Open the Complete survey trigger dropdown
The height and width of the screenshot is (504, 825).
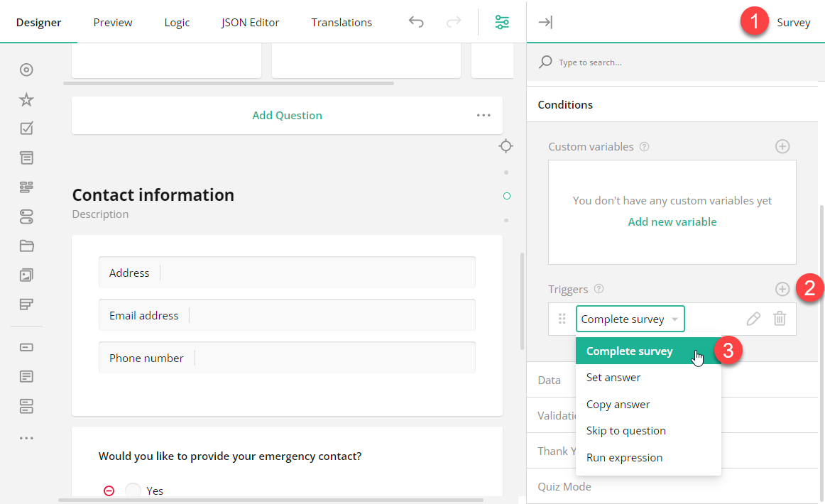pyautogui.click(x=629, y=319)
